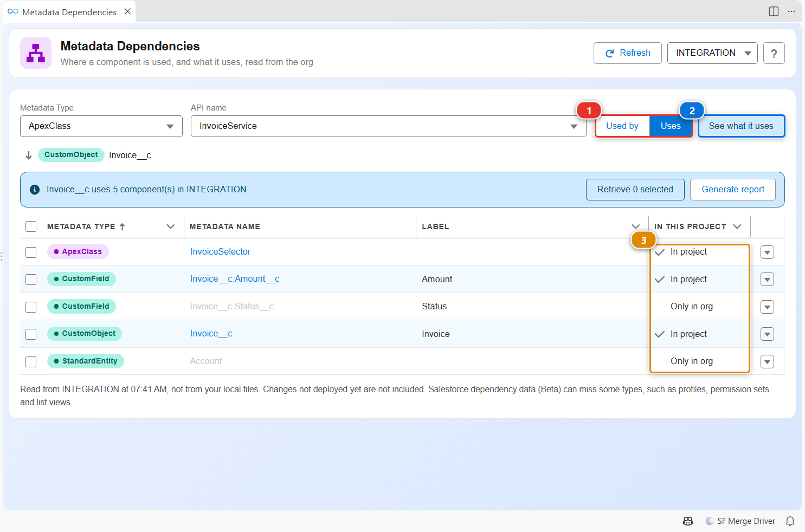Open the Invoice__c.Amount__c link
Screen dimensions: 805x532
pos(235,279)
